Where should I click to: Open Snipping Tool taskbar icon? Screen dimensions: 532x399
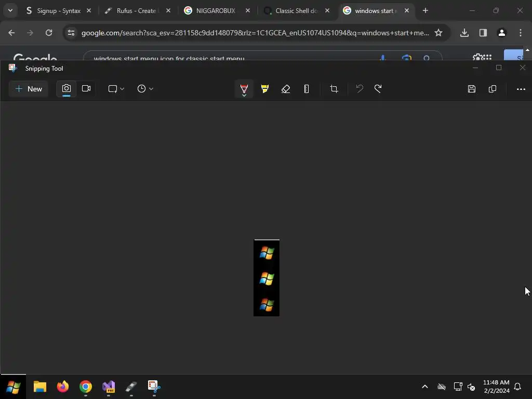pyautogui.click(x=154, y=387)
